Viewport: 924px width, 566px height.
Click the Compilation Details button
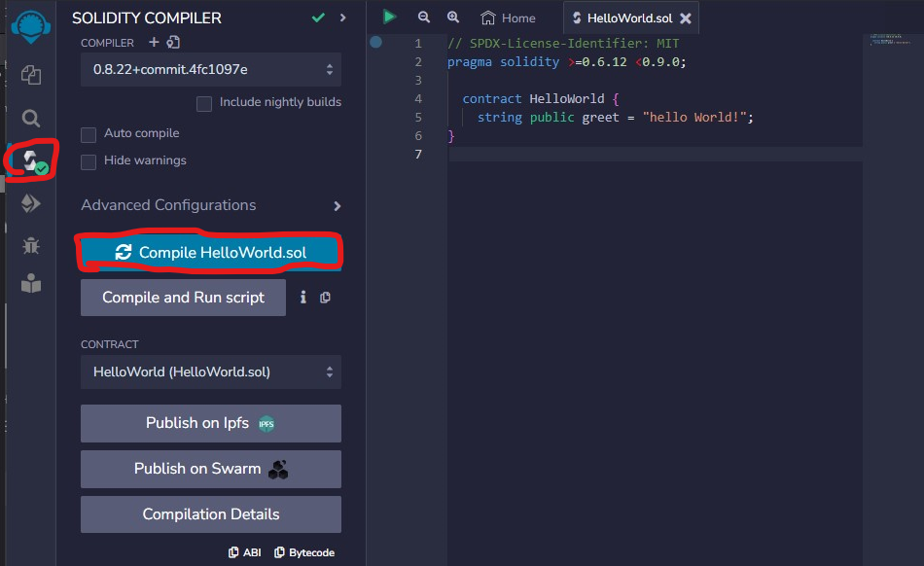211,514
